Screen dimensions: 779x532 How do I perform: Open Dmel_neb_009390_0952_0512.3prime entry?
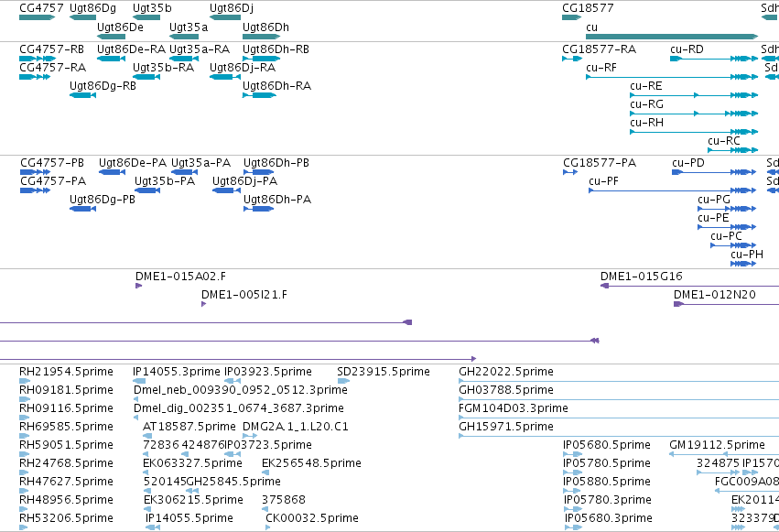[x=241, y=390]
